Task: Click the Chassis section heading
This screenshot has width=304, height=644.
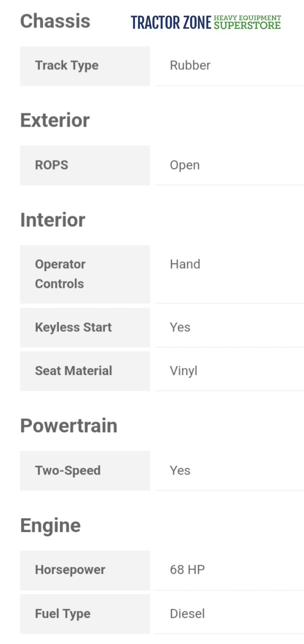Action: coord(55,21)
